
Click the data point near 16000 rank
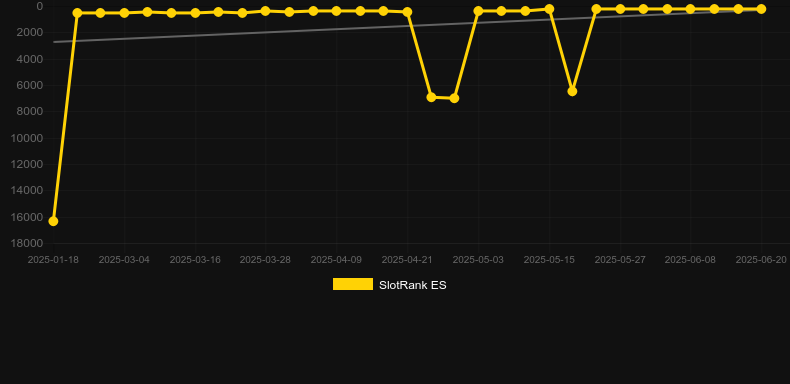(53, 221)
